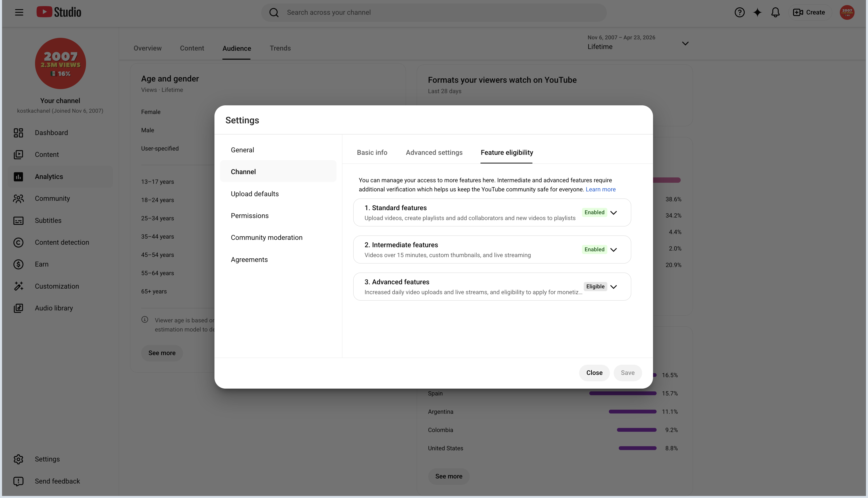Viewport: 868px width, 498px height.
Task: Click the search across your channel field
Action: click(434, 12)
